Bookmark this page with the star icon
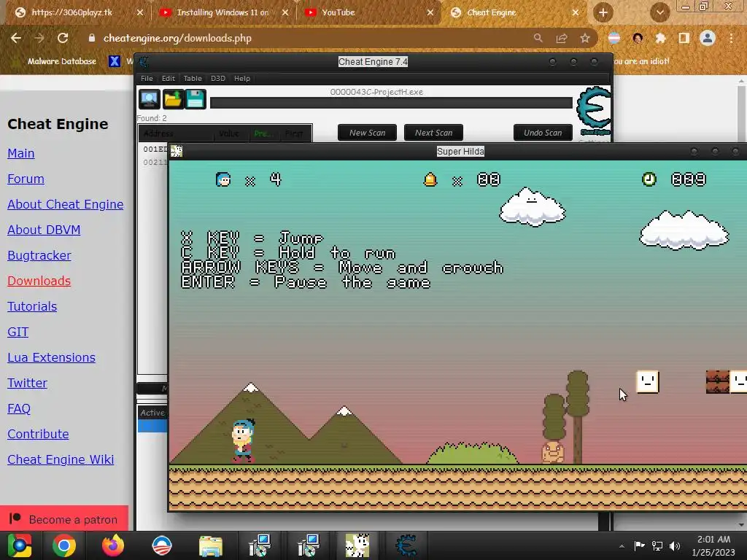Screen dimensions: 747x560 (x=585, y=38)
